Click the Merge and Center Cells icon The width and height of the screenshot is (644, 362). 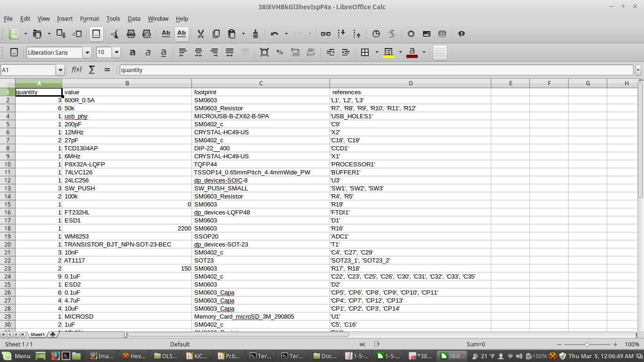(245, 52)
